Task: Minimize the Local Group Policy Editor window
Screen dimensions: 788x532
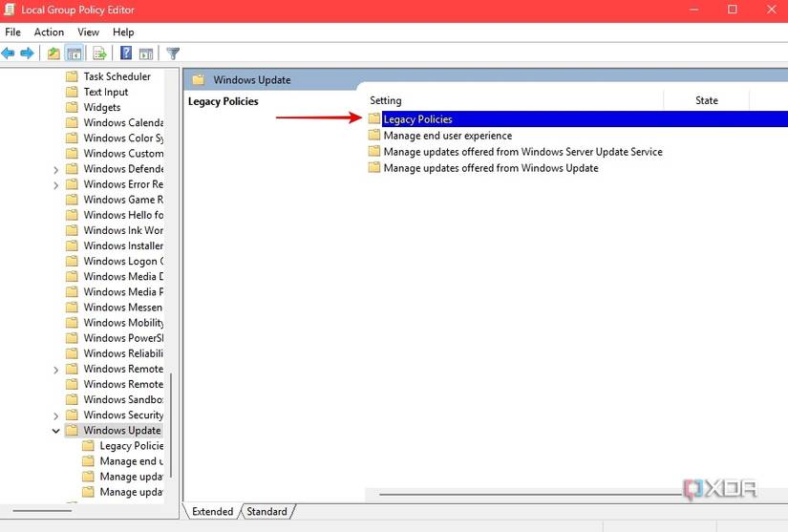Action: point(694,10)
